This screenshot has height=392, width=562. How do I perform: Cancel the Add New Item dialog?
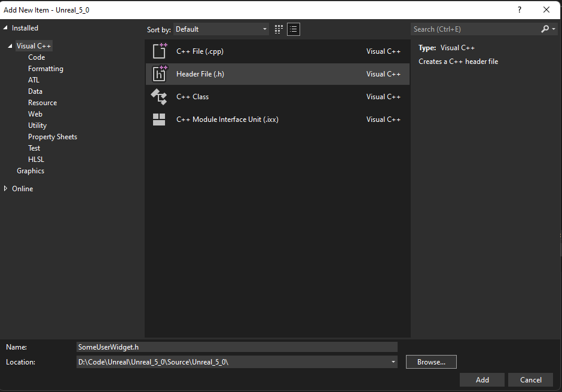(x=530, y=379)
